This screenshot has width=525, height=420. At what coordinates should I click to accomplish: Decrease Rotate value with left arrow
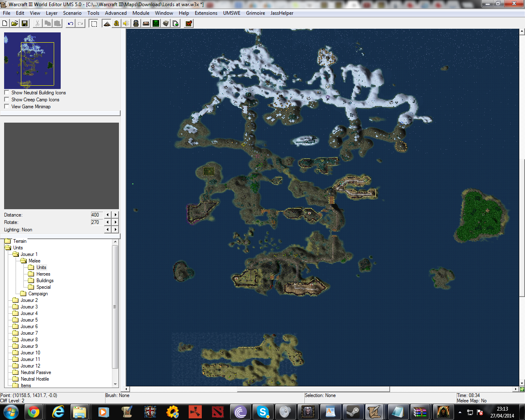click(x=108, y=222)
